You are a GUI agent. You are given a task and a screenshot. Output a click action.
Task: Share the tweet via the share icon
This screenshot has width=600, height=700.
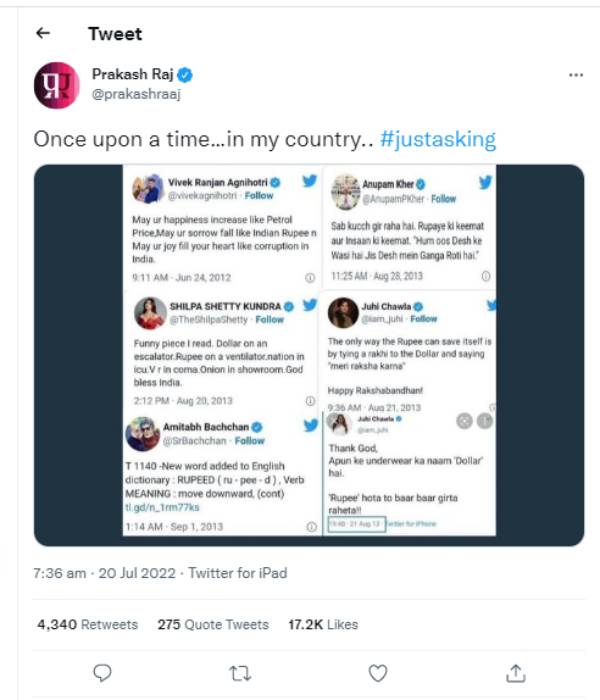click(514, 671)
